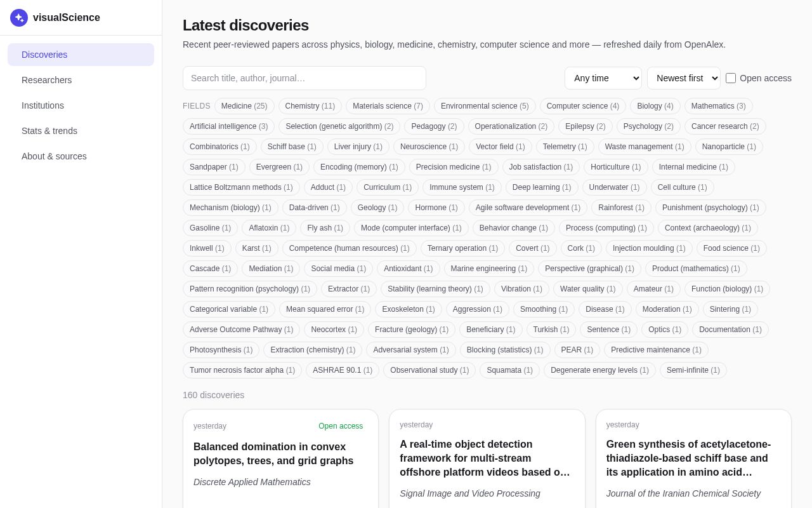Image resolution: width=812 pixels, height=508 pixels.
Task: Toggle the Materials science (7) chip
Action: (388, 106)
